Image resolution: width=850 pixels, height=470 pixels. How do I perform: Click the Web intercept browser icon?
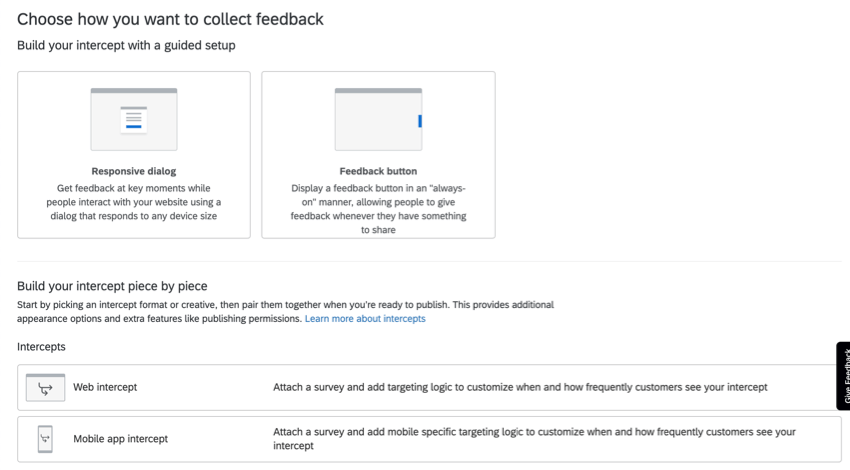click(46, 388)
